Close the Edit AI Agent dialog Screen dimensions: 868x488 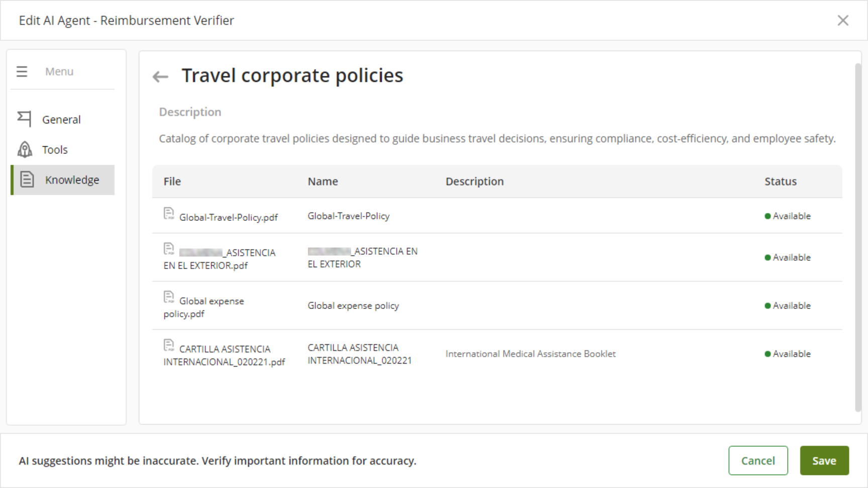click(843, 21)
